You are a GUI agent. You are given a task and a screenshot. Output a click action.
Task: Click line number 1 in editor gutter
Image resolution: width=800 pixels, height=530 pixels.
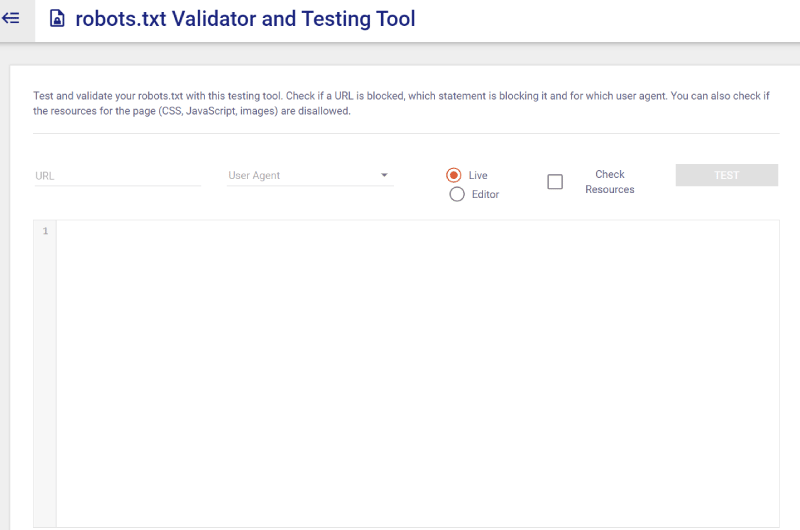click(45, 231)
